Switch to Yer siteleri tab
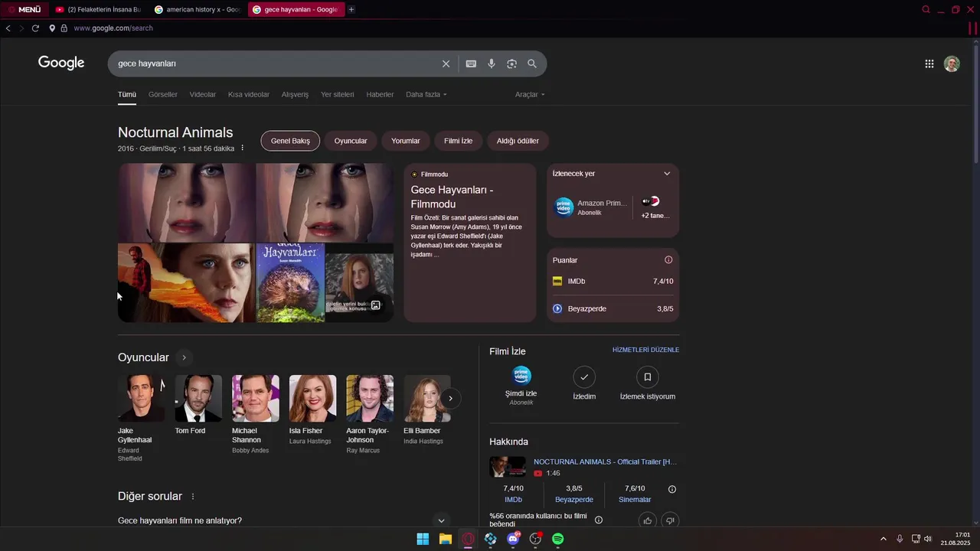This screenshot has height=551, width=980. (x=338, y=94)
